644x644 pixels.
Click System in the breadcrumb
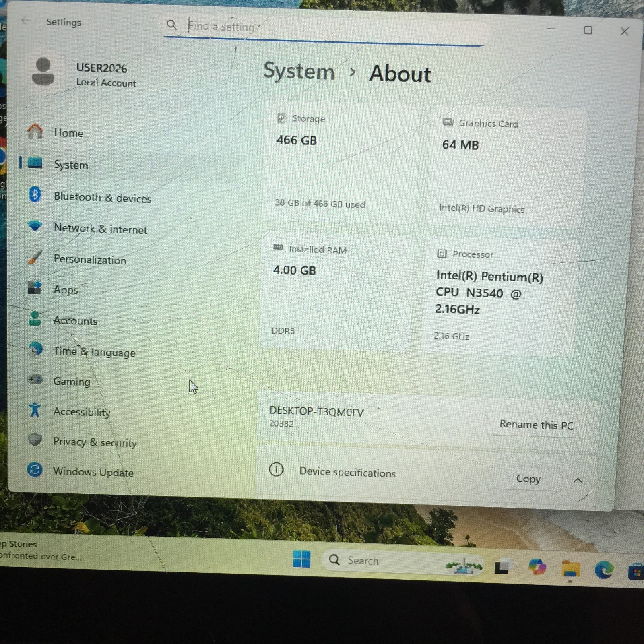299,72
